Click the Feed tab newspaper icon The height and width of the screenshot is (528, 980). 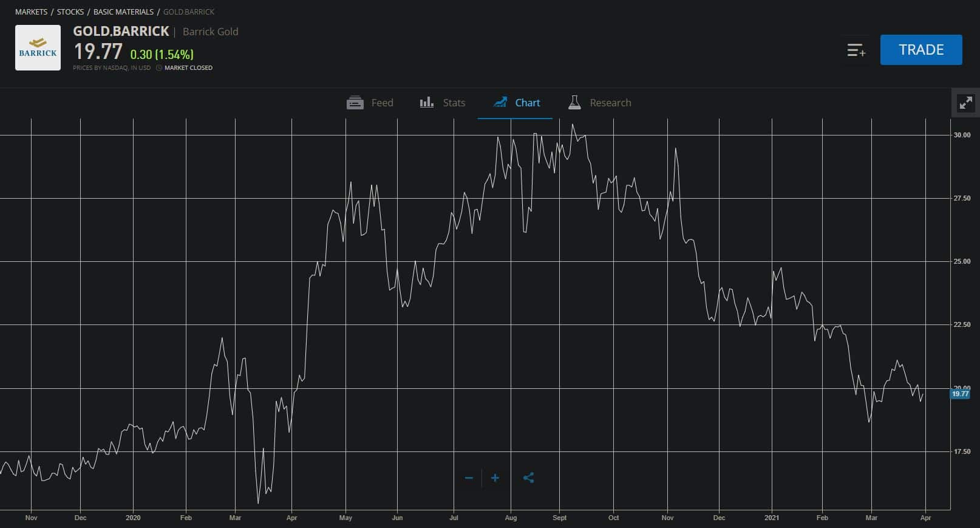(355, 103)
